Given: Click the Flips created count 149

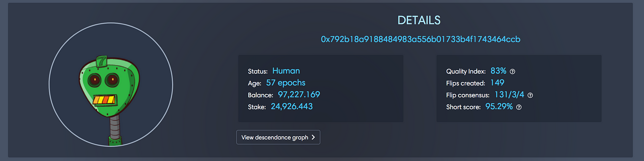Looking at the screenshot, I should (497, 83).
